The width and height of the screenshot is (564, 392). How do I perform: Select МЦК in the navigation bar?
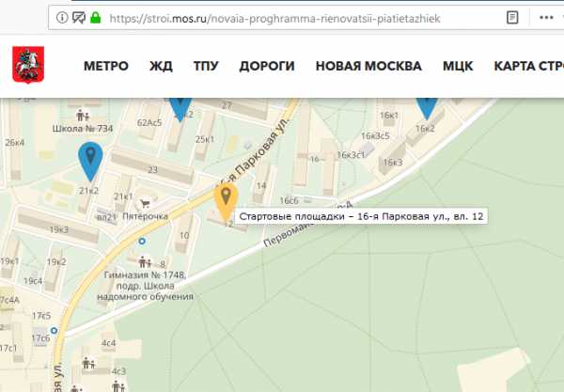(458, 67)
